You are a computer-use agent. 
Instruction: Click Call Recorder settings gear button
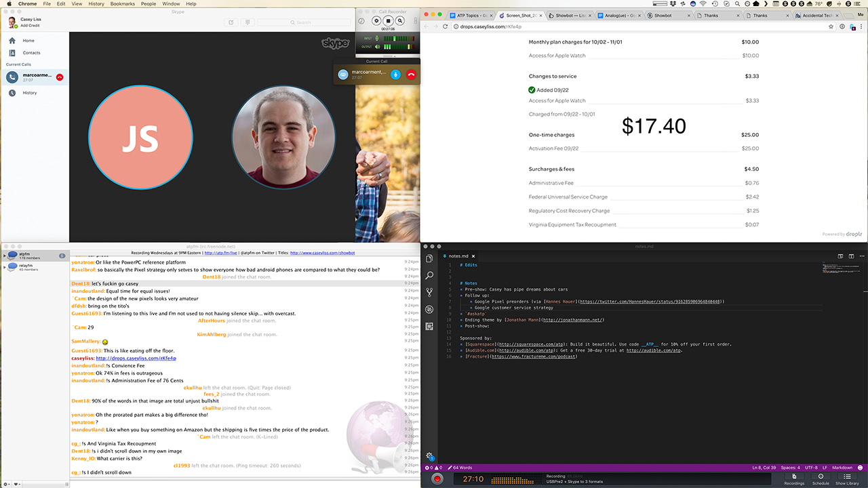[x=376, y=21]
